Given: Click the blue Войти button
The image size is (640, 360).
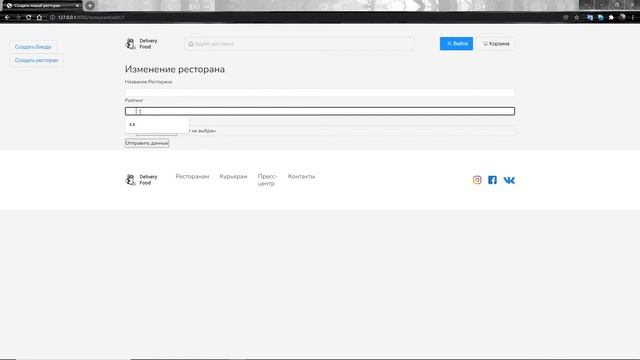Looking at the screenshot, I should 456,44.
